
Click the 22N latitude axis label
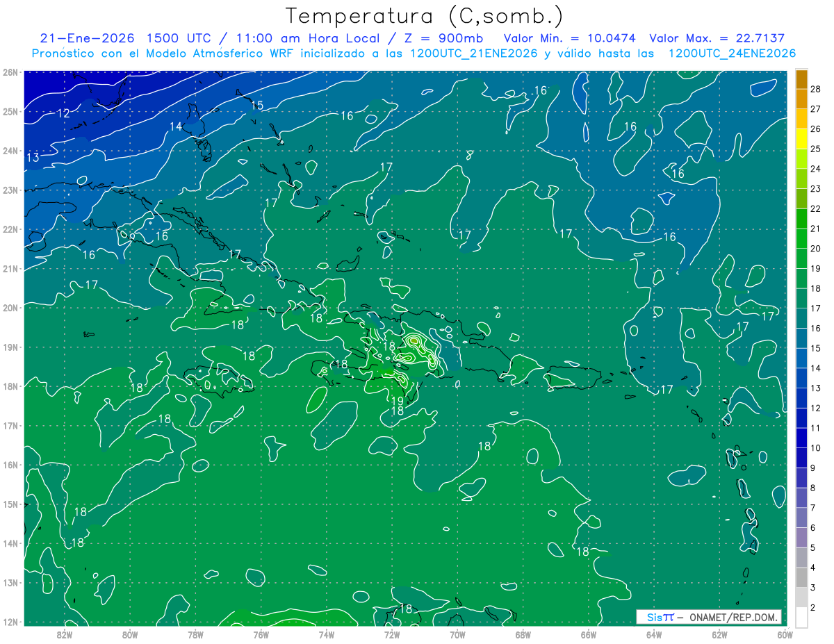[10, 229]
